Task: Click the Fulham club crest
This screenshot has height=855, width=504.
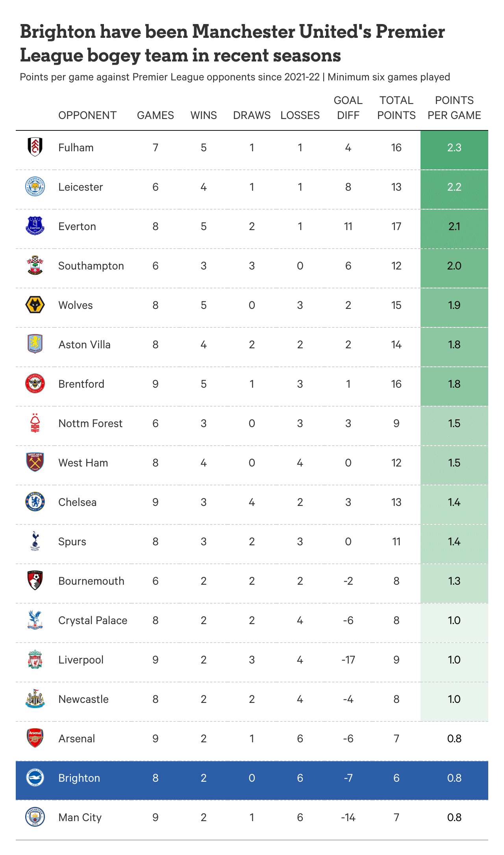Action: 35,147
